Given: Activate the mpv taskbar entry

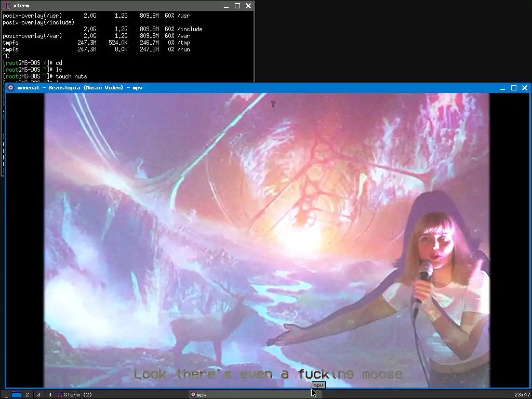Looking at the screenshot, I should pyautogui.click(x=255, y=395).
